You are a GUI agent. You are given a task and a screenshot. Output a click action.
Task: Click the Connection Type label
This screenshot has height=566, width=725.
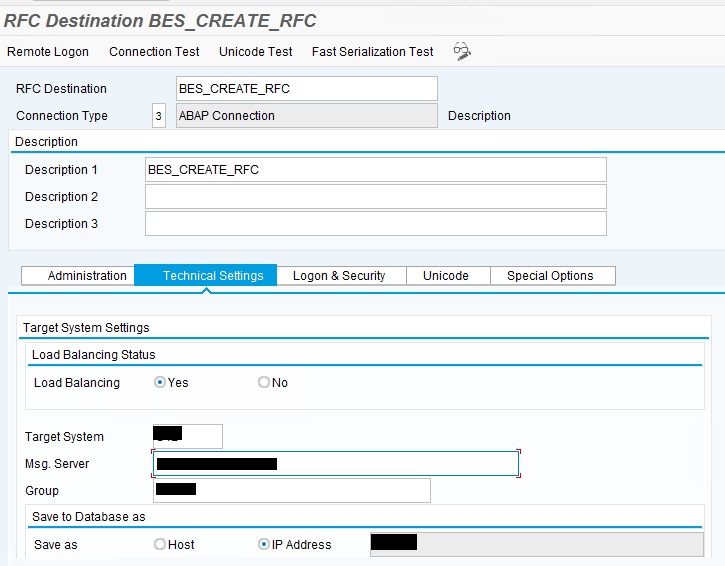click(61, 116)
